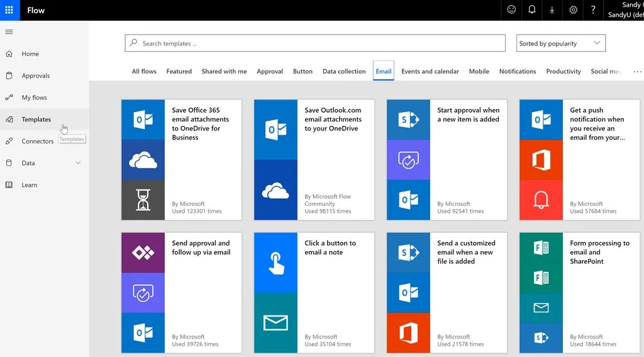Switch to the Productivity tab

(563, 71)
